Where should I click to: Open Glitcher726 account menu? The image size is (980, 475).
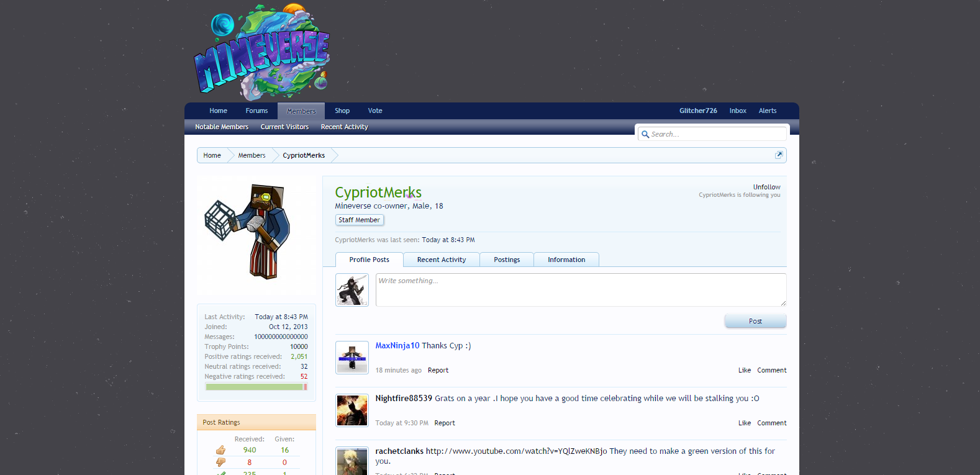coord(698,111)
